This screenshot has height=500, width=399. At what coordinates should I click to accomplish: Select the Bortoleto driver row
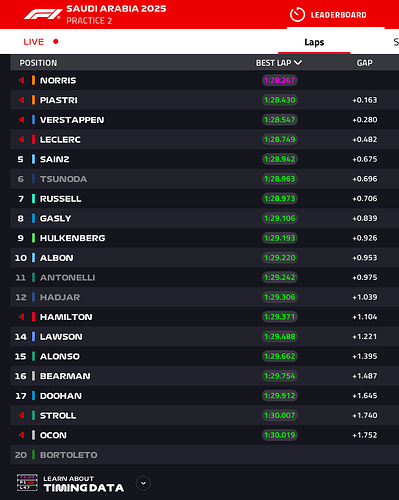[x=205, y=455]
